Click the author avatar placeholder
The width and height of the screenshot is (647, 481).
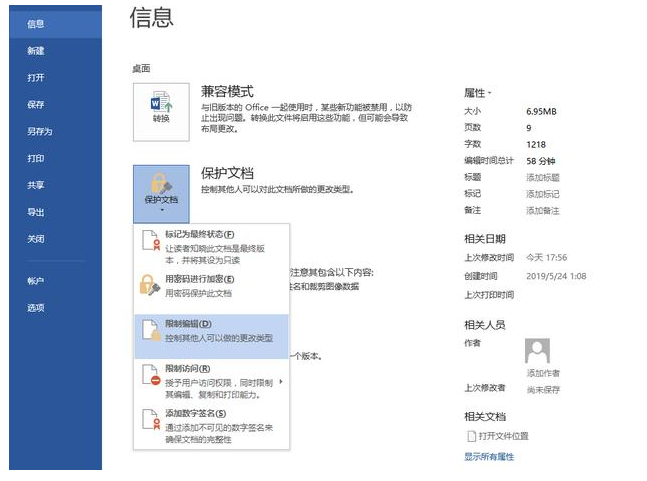[537, 351]
